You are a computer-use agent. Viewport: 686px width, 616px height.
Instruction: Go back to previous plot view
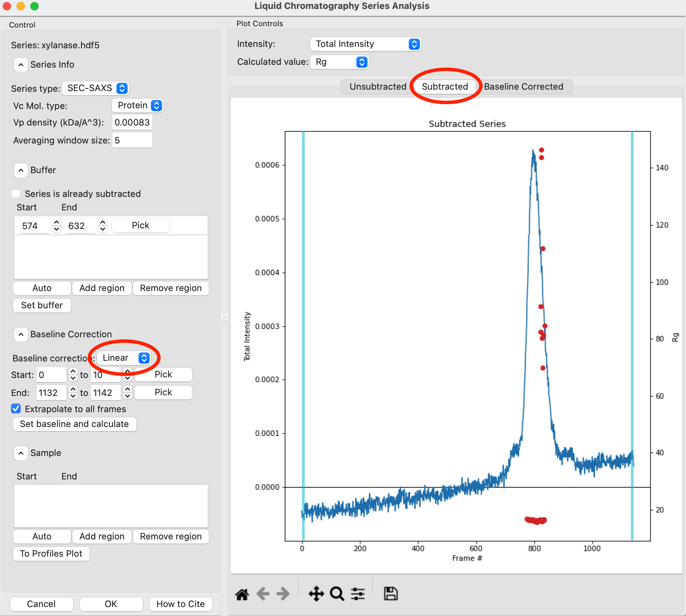click(x=263, y=594)
